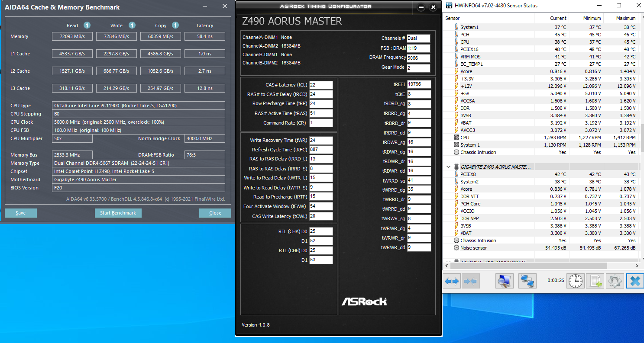Click the Sensor column header in HWiNFO
The image size is (644, 343).
(489, 18)
